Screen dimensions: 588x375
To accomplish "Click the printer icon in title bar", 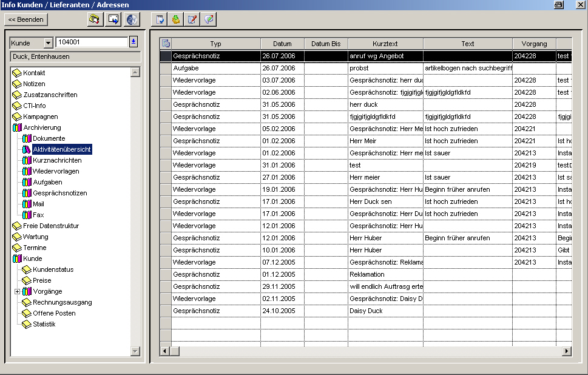I will [x=559, y=5].
